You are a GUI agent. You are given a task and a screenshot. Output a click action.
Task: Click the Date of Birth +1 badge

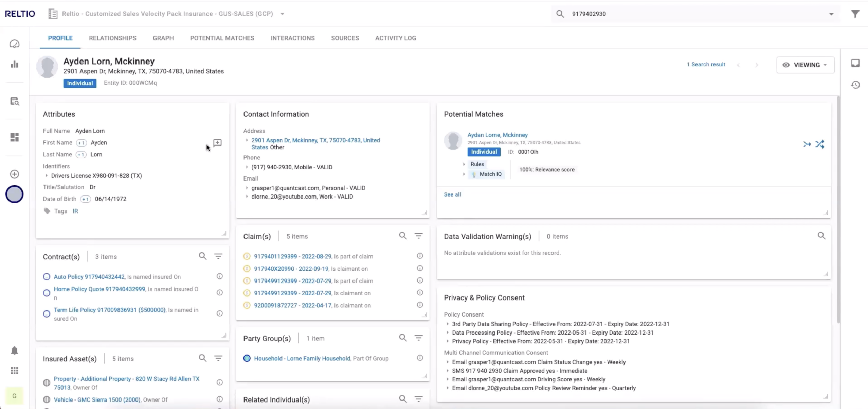[86, 199]
